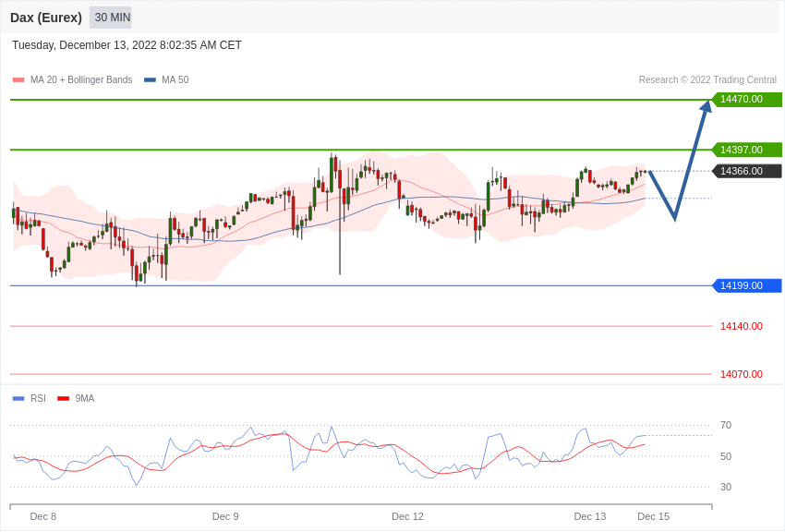785x532 pixels.
Task: Click the 9MA legend red swatch
Action: coord(64,399)
